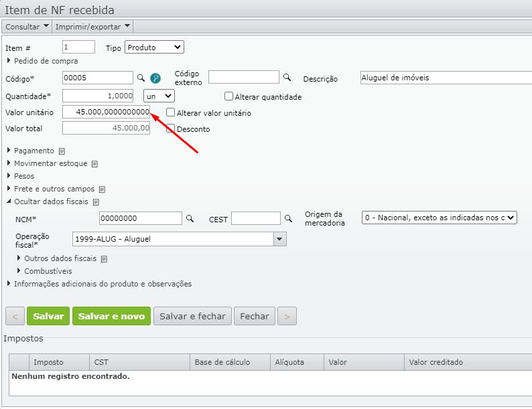Viewport: 532px width, 409px height.
Task: Click the CEST input field
Action: pyautogui.click(x=256, y=218)
